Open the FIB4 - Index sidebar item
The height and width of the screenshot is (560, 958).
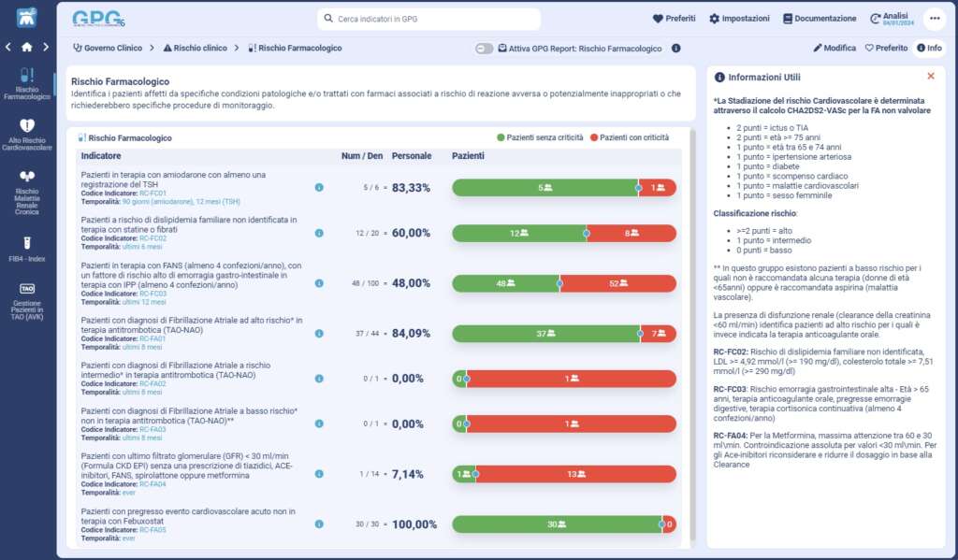pos(27,248)
